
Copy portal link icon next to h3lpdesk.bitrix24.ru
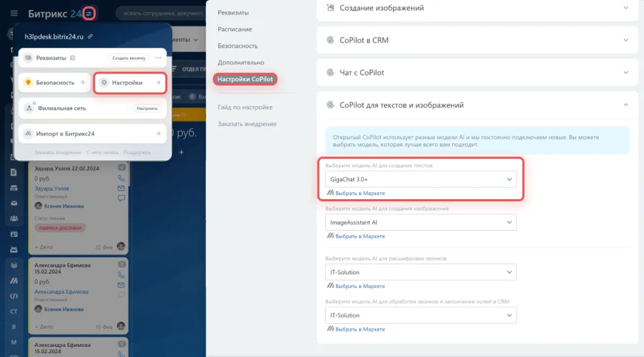pos(91,37)
